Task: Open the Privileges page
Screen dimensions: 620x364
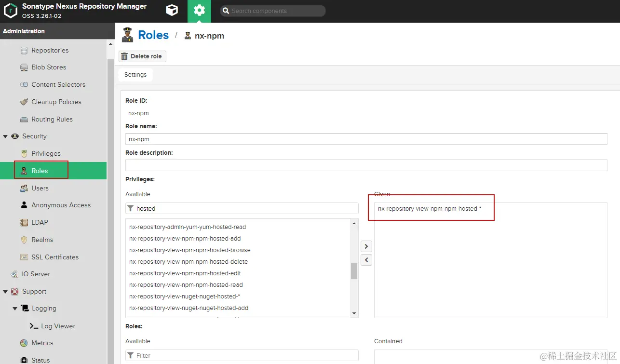Action: point(46,153)
